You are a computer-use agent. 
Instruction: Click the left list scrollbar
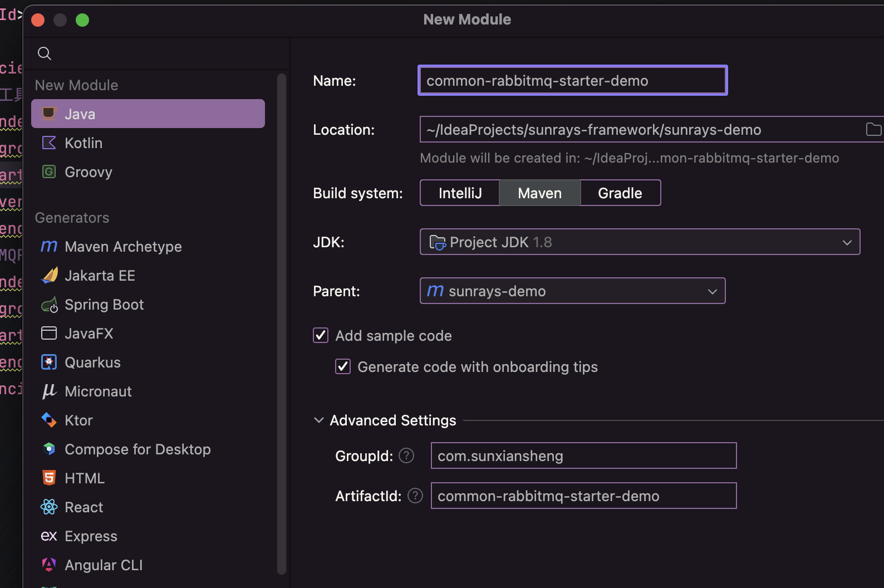[x=282, y=324]
